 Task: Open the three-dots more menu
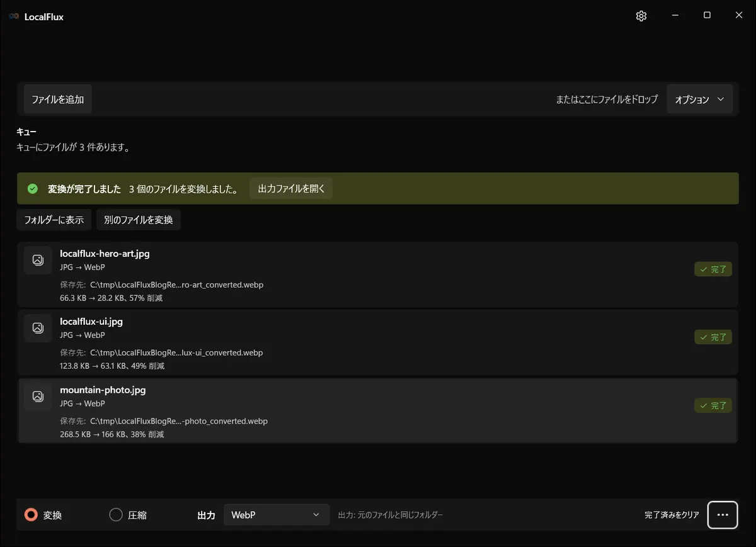[x=723, y=515]
